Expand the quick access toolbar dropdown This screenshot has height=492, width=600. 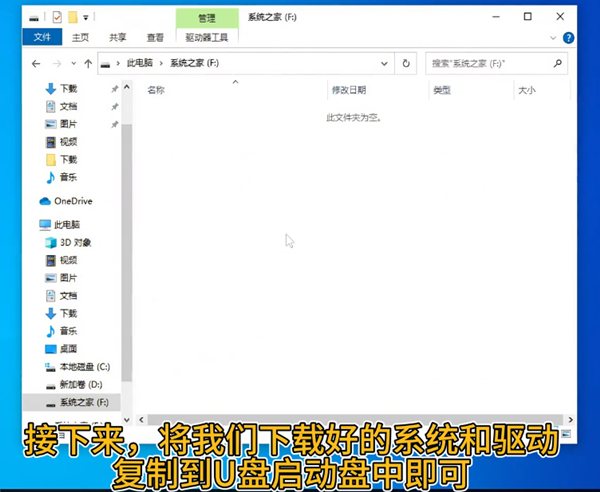[87, 18]
